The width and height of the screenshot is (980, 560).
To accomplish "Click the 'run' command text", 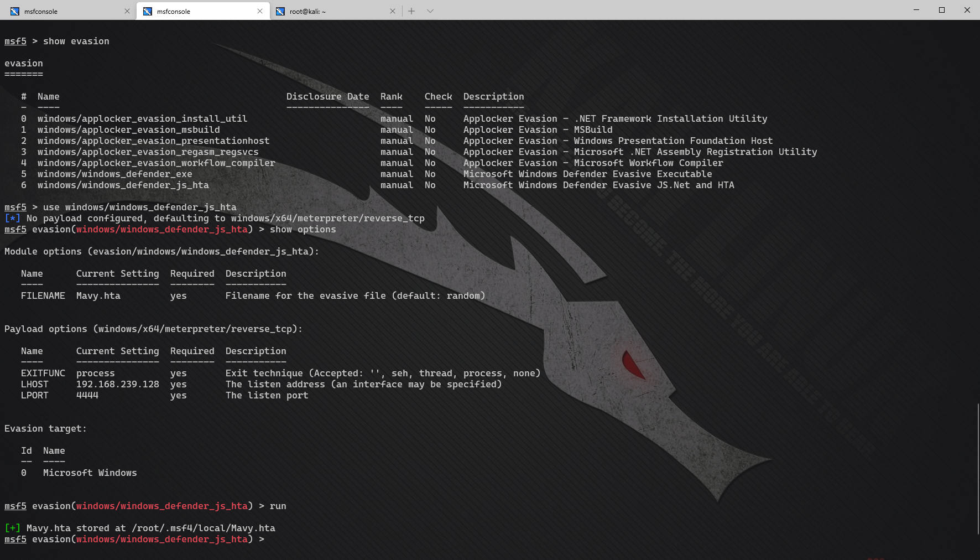I will tap(278, 506).
